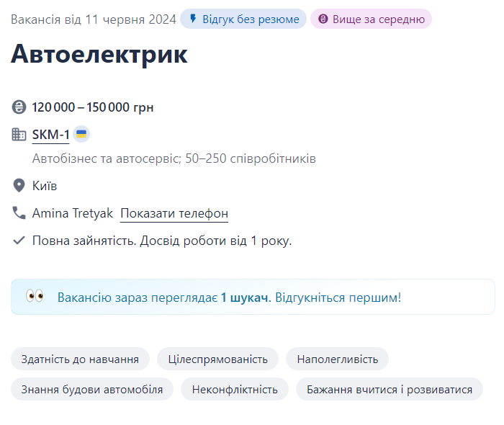Click the company building icon
This screenshot has width=504, height=425.
[19, 135]
